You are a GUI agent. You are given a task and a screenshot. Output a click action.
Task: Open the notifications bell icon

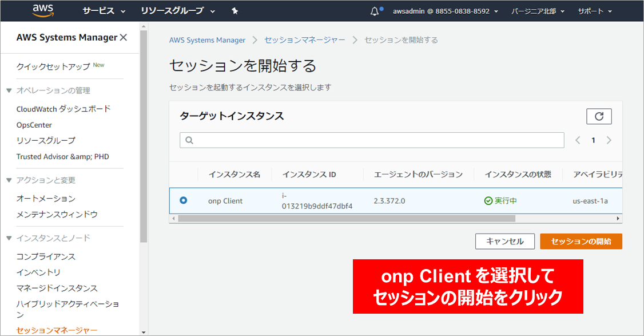[x=375, y=11]
